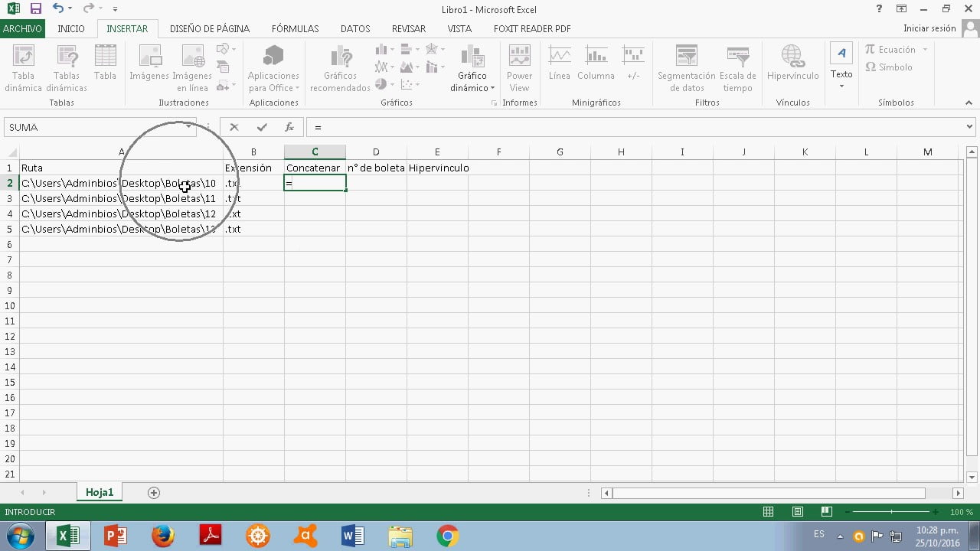Insert a Símbolo

click(889, 67)
